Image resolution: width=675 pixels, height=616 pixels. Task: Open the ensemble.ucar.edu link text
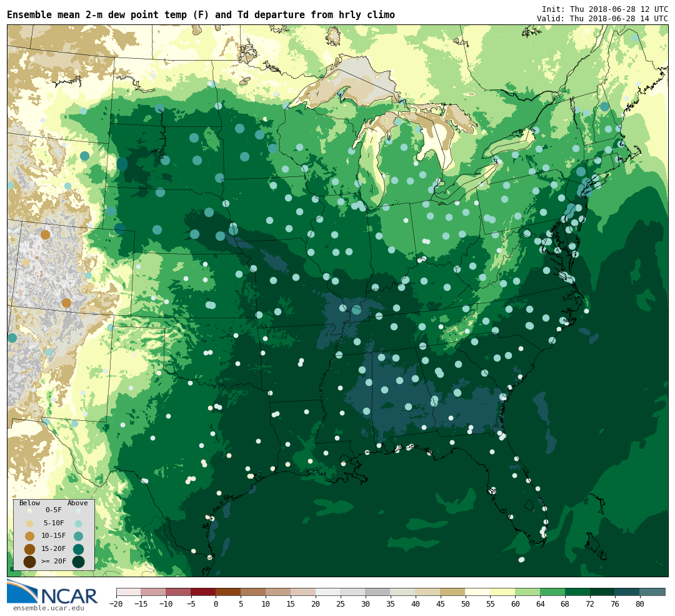(x=49, y=608)
